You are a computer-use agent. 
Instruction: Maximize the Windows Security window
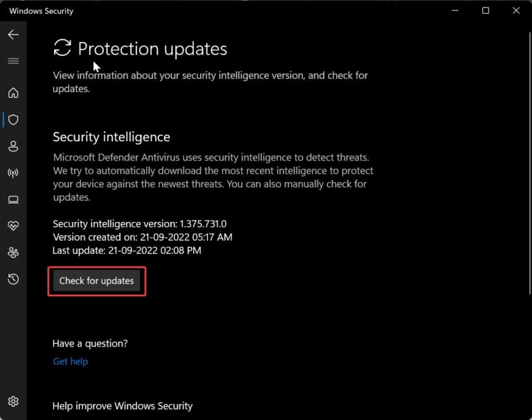[x=486, y=11]
